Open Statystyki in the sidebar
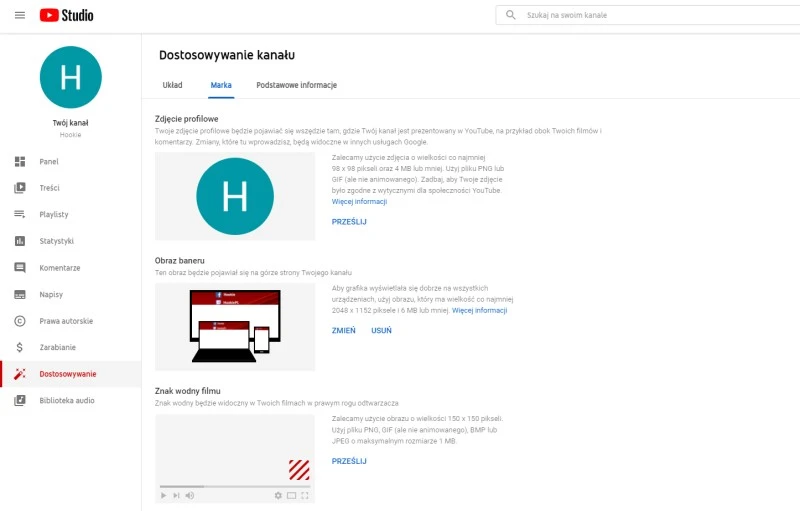The width and height of the screenshot is (800, 511). point(57,241)
